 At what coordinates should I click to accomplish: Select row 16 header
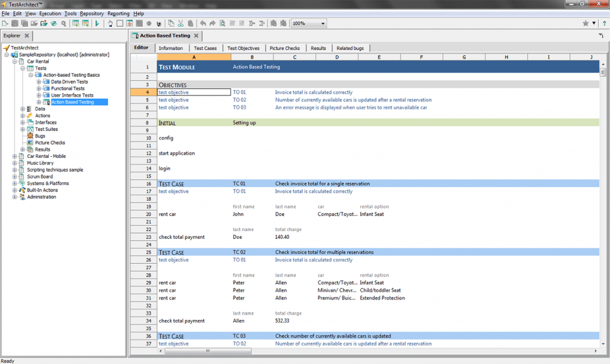[x=144, y=183]
